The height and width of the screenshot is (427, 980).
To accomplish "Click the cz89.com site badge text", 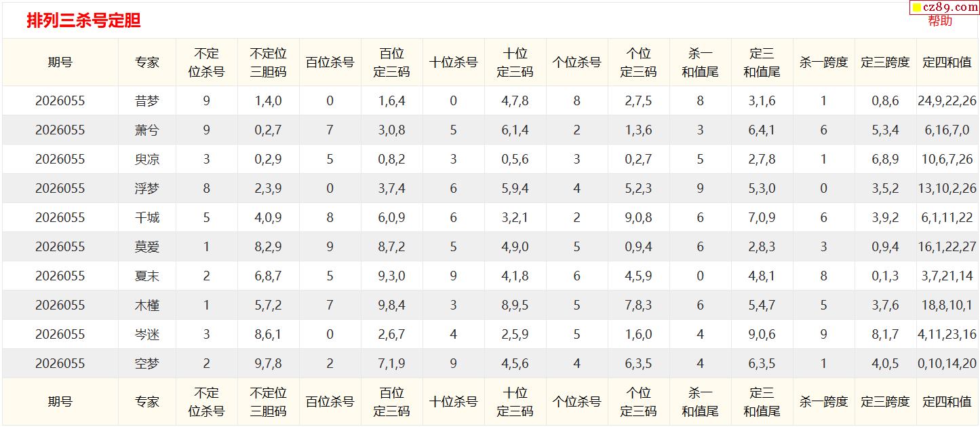I will (x=949, y=7).
